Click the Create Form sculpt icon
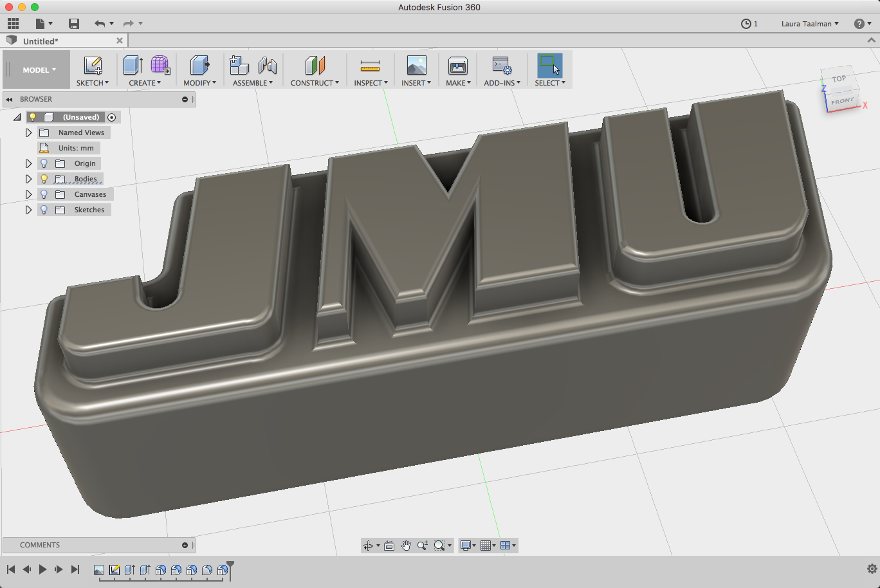Screen dimensions: 880x588 [160, 65]
